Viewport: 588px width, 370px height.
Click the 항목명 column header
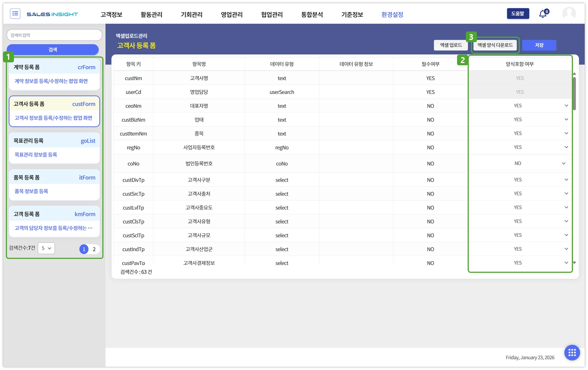(199, 64)
